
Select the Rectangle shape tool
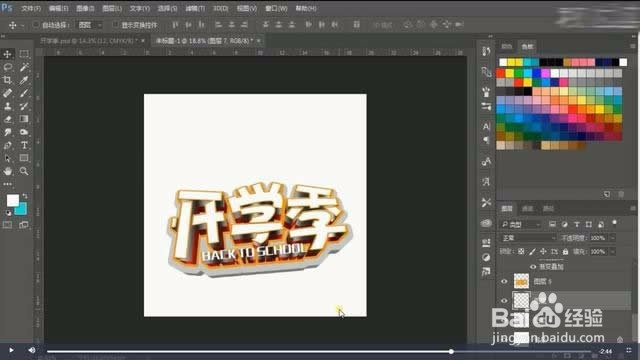coord(24,158)
